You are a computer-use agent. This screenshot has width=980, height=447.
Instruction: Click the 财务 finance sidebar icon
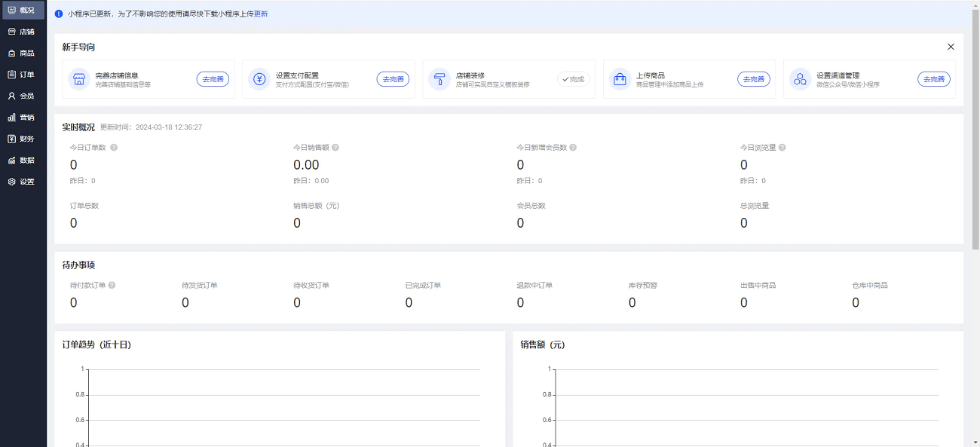pyautogui.click(x=23, y=138)
